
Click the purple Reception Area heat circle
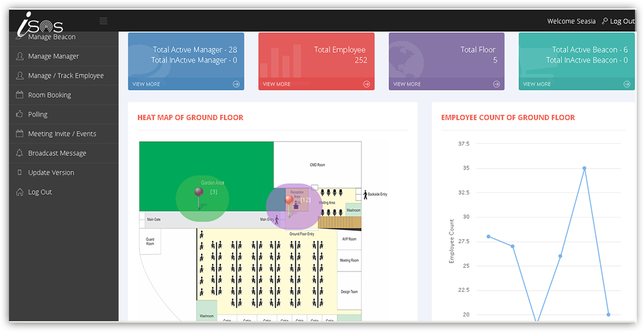coord(294,207)
